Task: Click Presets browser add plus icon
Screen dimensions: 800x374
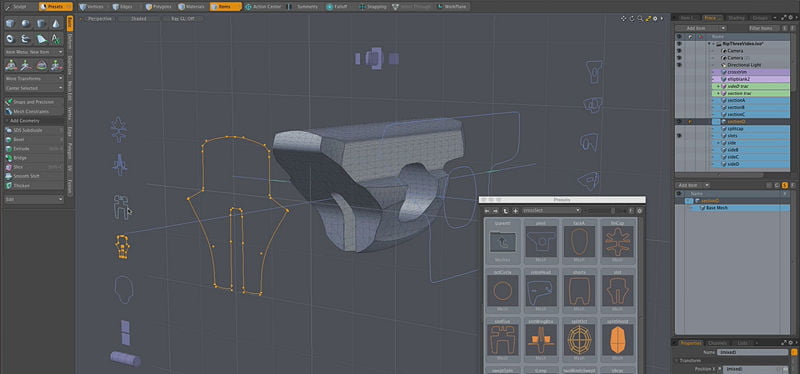Action: tap(515, 211)
